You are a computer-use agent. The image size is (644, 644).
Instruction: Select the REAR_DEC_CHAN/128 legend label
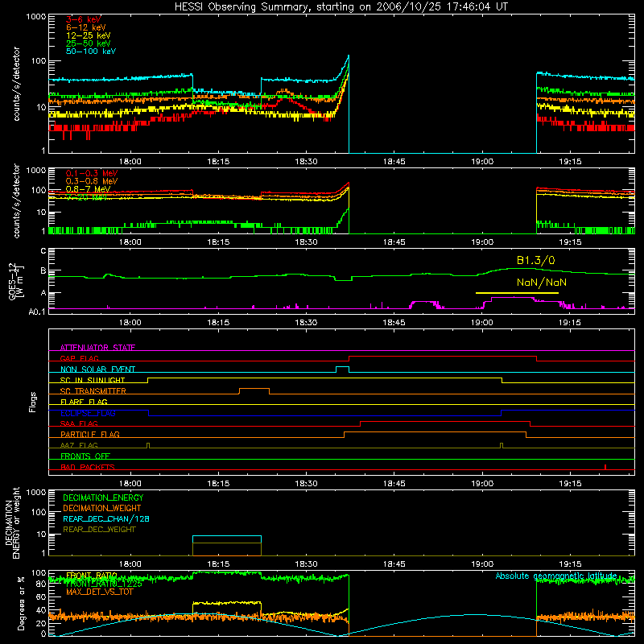106,519
